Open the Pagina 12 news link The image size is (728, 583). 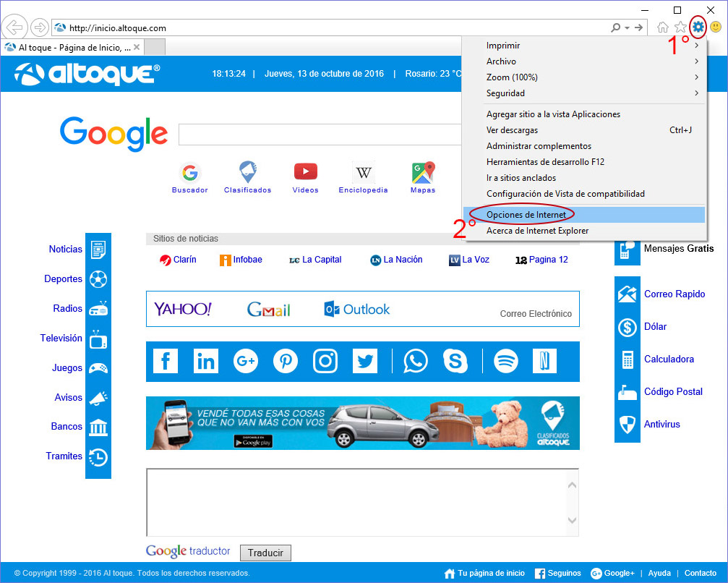click(541, 260)
